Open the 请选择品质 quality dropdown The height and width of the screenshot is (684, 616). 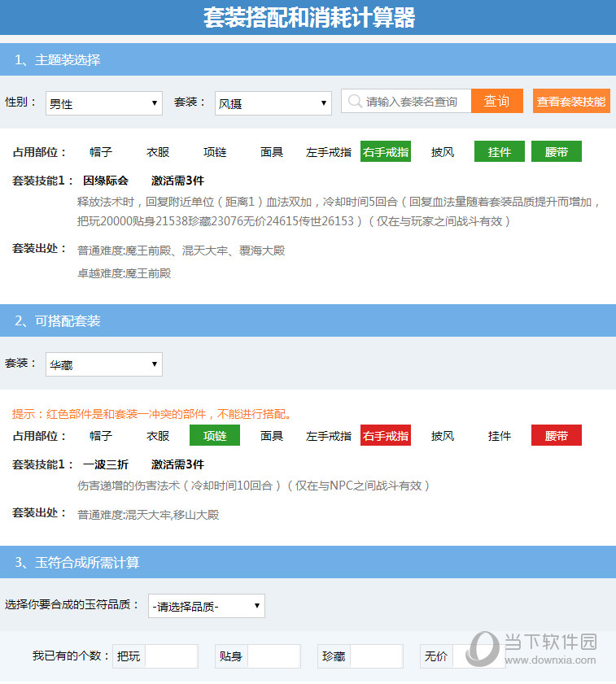click(x=206, y=606)
